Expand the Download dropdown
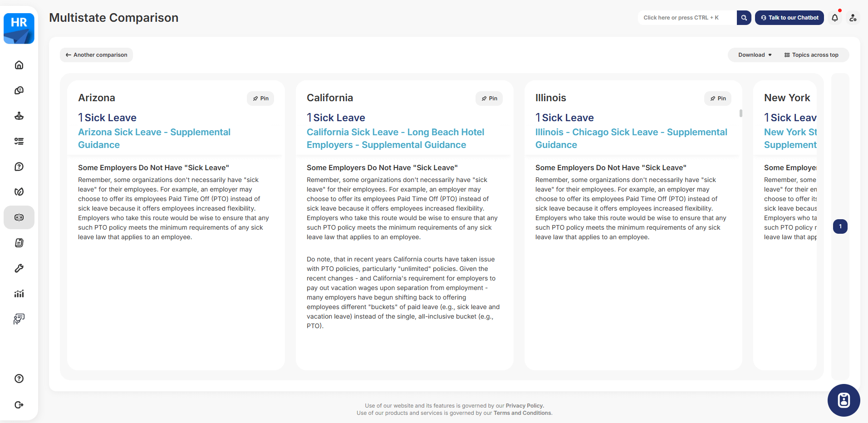The image size is (868, 423). pyautogui.click(x=755, y=55)
